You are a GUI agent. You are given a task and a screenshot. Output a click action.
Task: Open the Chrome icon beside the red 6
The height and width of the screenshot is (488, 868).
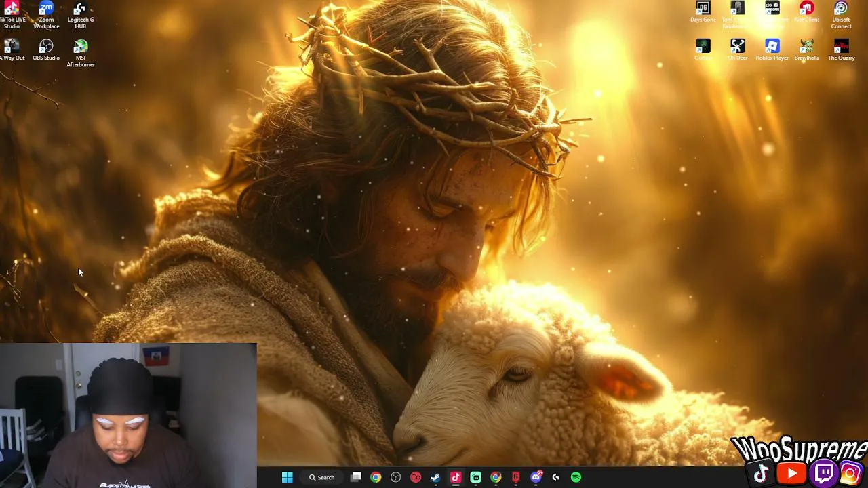pyautogui.click(x=496, y=477)
